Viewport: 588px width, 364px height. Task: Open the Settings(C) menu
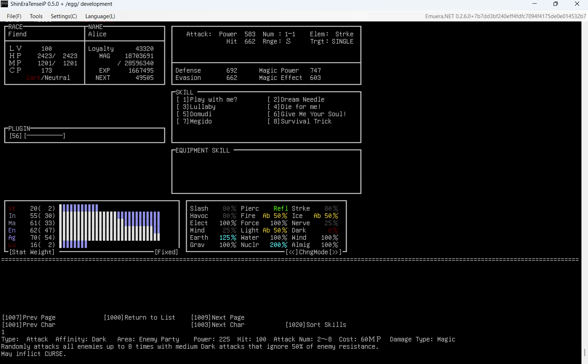pos(64,16)
